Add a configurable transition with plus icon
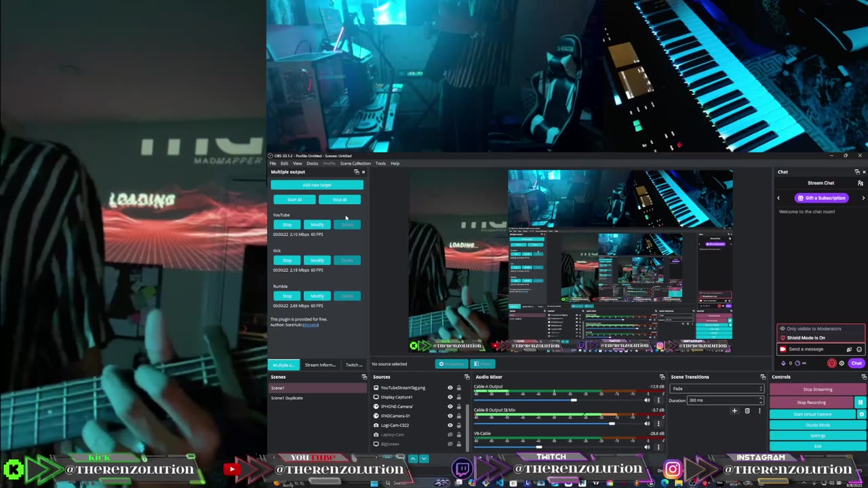 [x=734, y=411]
